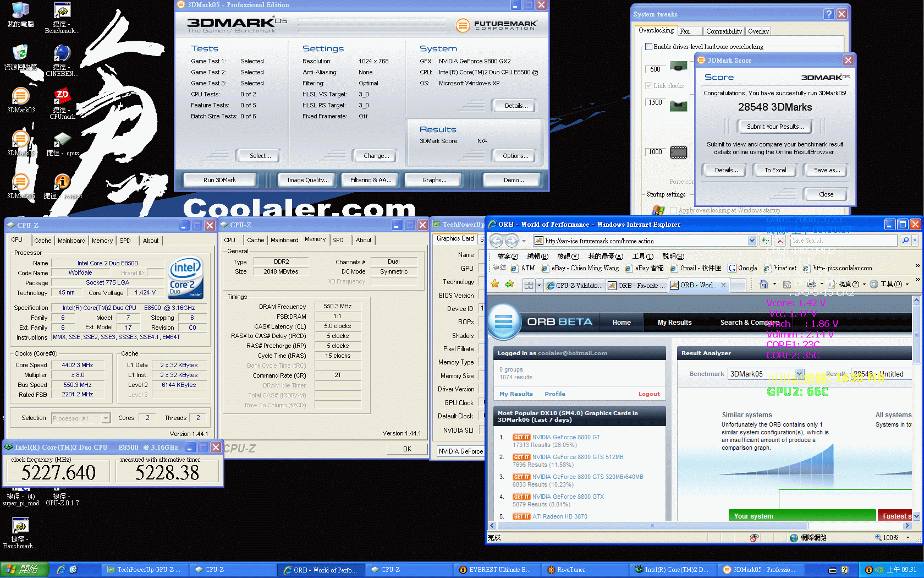Click the Live Search magnifier icon
Image resolution: width=924 pixels, height=578 pixels.
tap(905, 241)
